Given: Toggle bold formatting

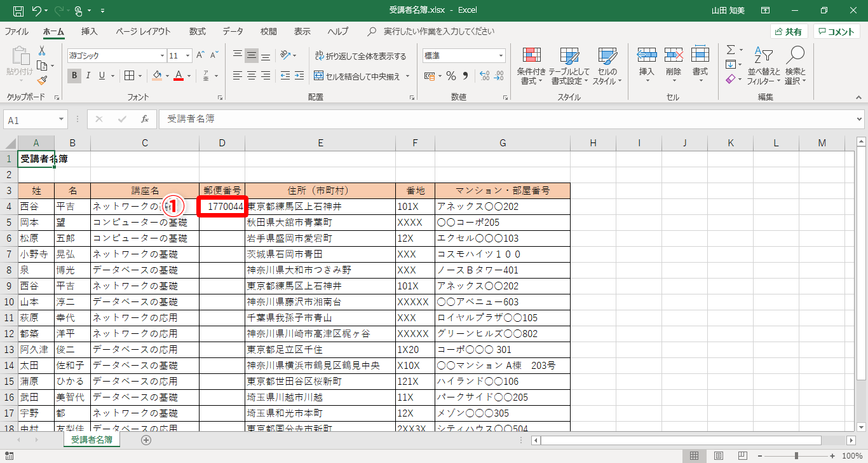Looking at the screenshot, I should point(74,76).
